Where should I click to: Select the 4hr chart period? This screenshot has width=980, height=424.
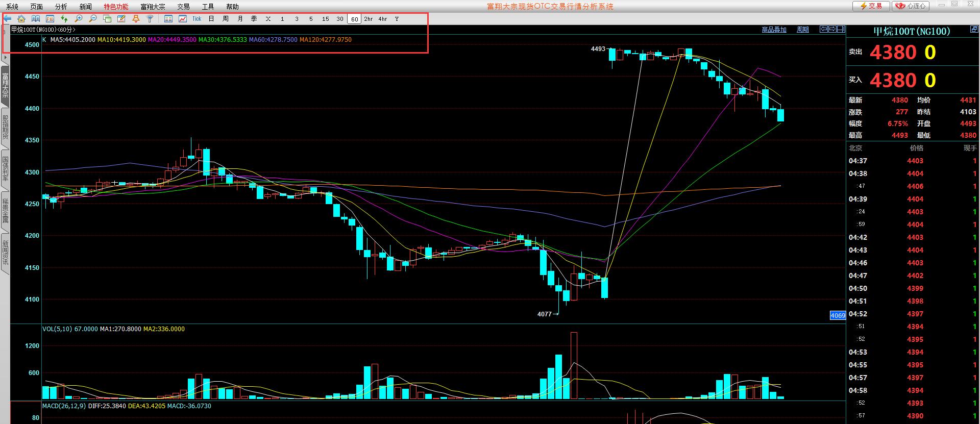383,19
